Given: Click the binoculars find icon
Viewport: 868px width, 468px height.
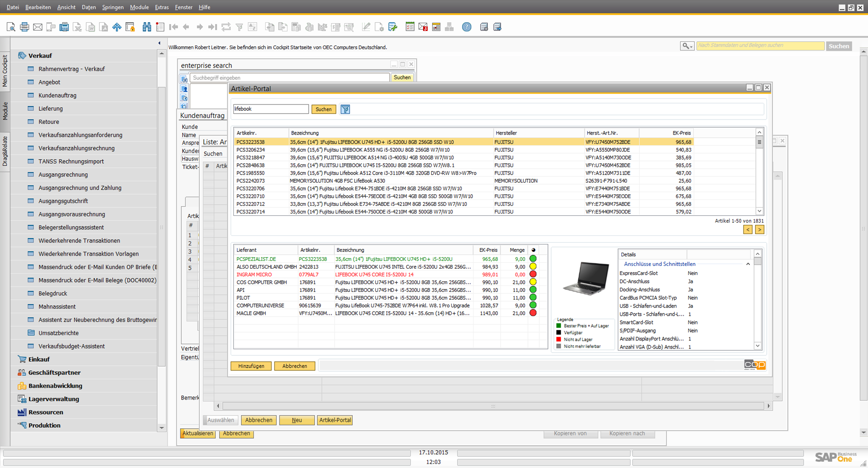Looking at the screenshot, I should pyautogui.click(x=147, y=27).
